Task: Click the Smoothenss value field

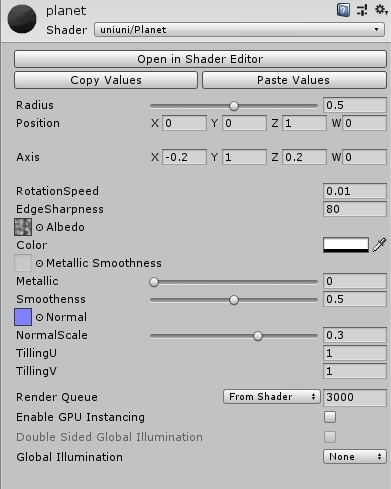Action: 355,299
